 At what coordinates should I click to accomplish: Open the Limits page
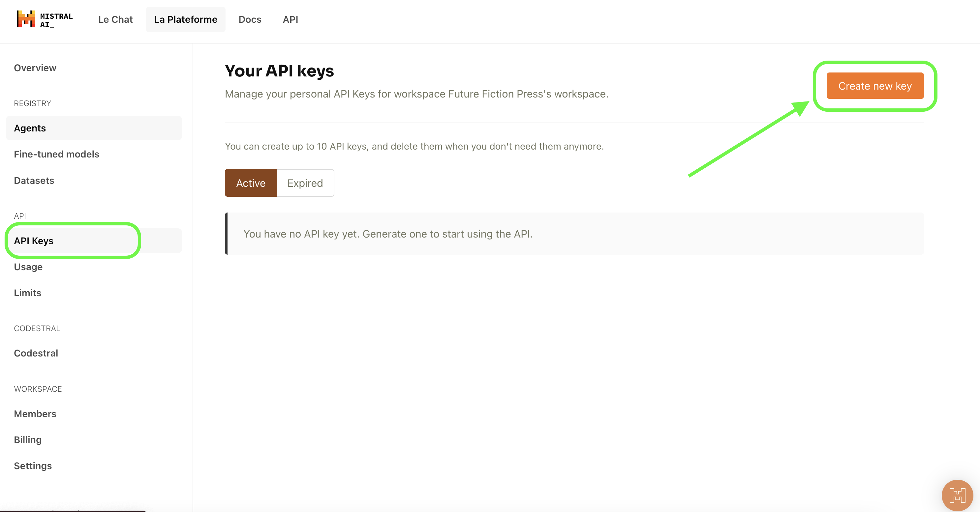(x=27, y=293)
